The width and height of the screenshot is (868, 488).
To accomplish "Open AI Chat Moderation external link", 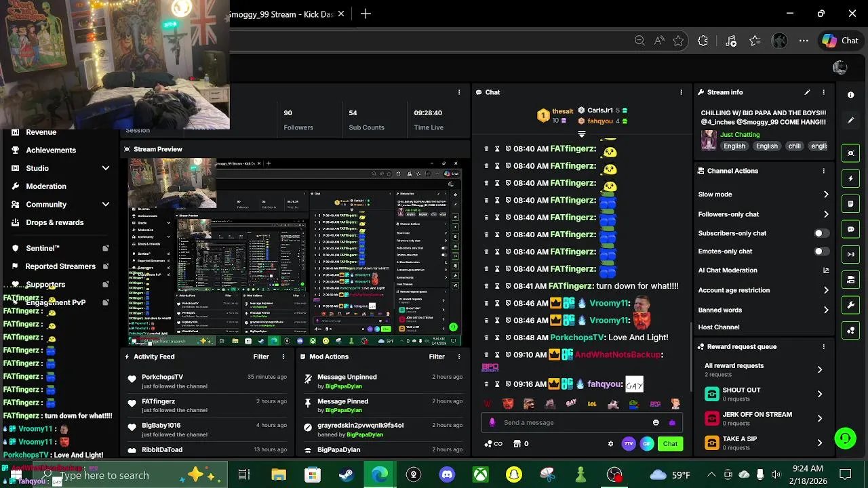I will [x=826, y=270].
